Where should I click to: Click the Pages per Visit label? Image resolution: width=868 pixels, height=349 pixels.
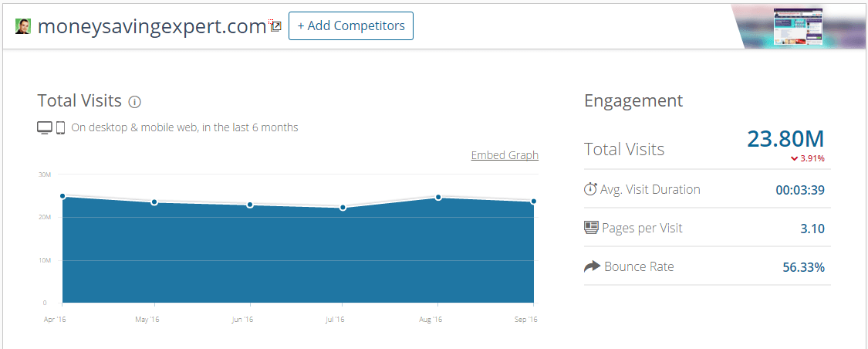642,228
